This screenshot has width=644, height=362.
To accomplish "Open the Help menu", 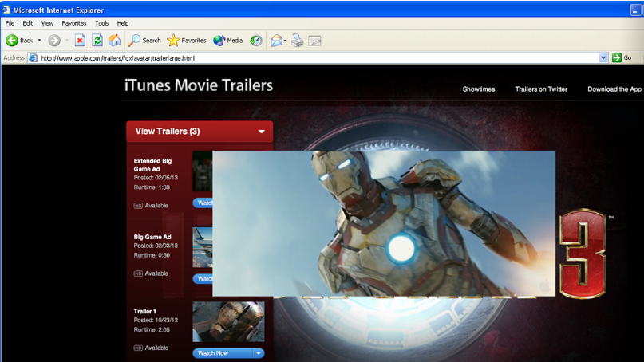I will point(123,23).
